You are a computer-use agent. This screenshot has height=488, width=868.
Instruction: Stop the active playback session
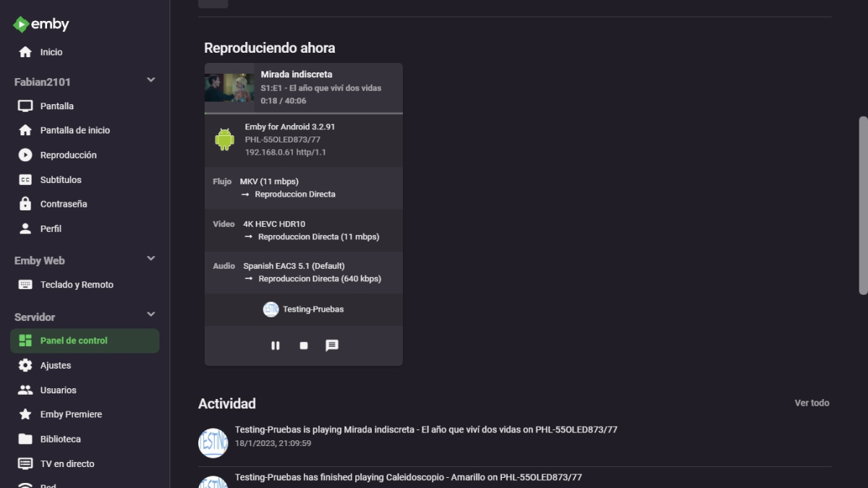[x=304, y=346]
